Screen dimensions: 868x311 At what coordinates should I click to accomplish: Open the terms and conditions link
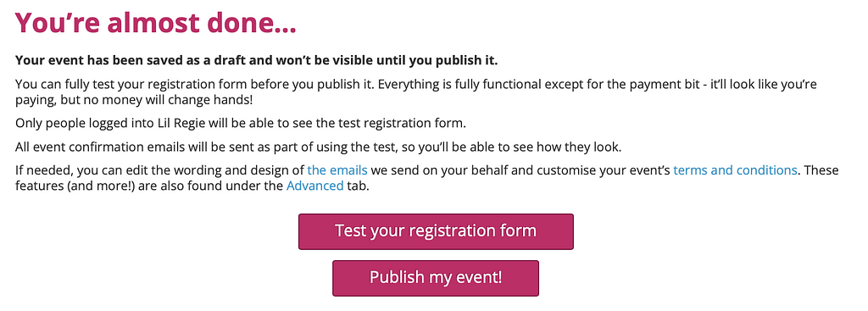735,169
